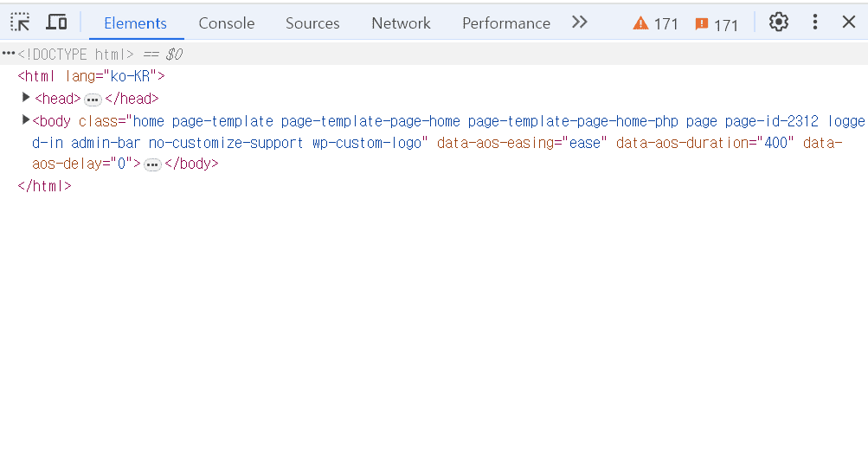This screenshot has height=470, width=868.
Task: Open the Network tab
Action: (x=401, y=23)
